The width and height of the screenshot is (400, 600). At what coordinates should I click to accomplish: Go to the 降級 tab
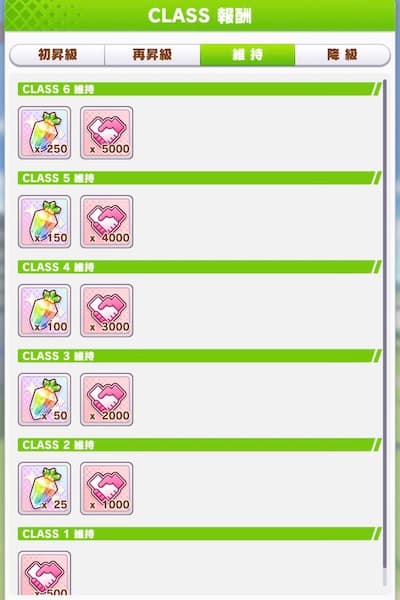[343, 55]
